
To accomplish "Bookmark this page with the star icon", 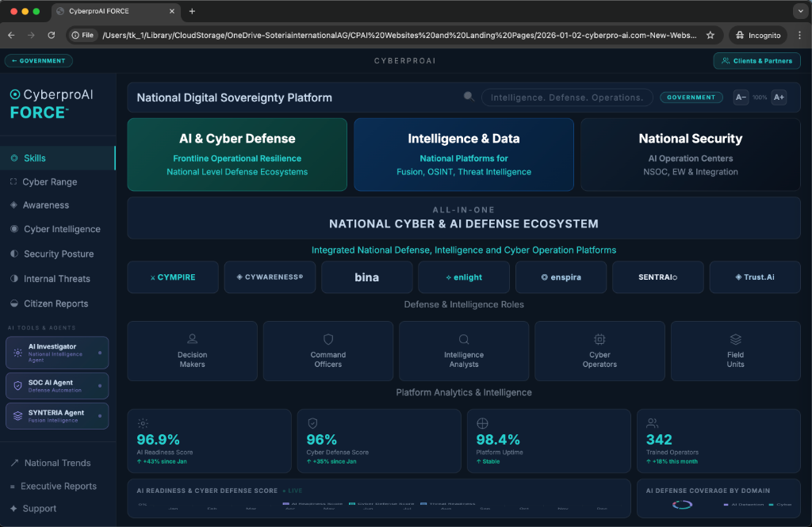I will [x=710, y=35].
